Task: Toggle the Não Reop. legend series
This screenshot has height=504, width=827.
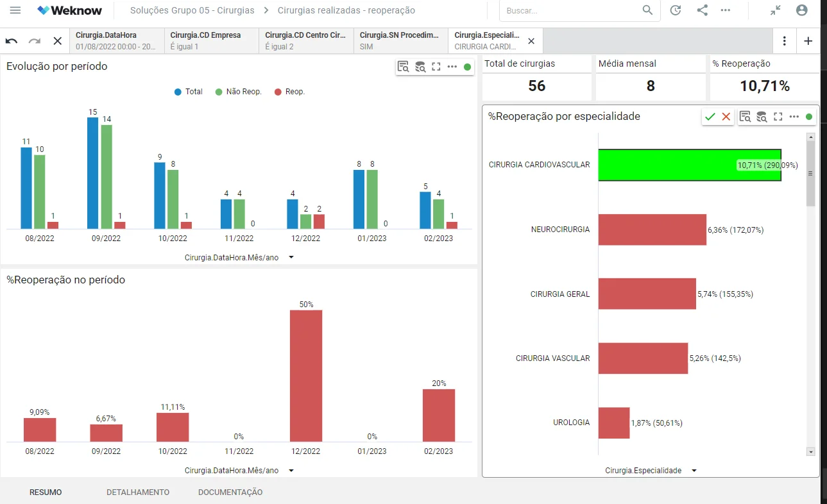Action: (x=239, y=92)
